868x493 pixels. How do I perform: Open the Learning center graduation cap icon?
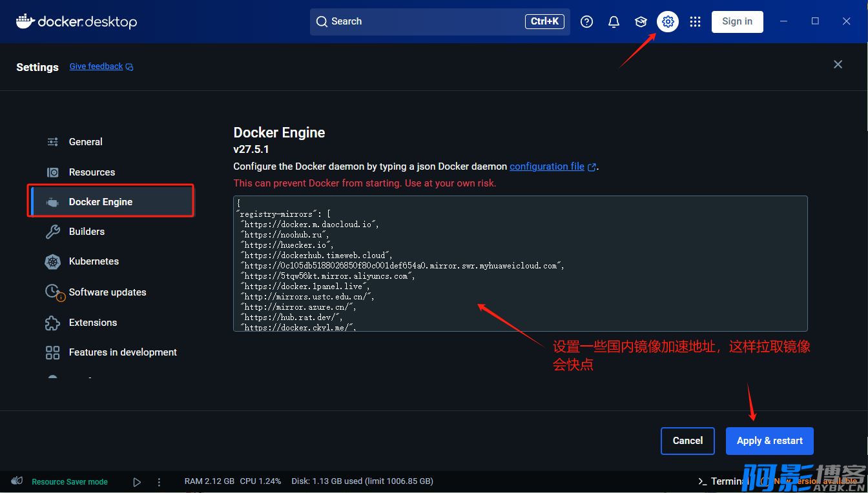(x=641, y=22)
